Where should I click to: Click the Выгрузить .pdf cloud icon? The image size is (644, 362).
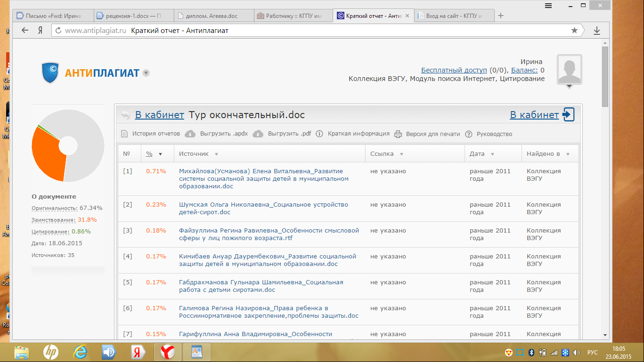[x=258, y=134]
